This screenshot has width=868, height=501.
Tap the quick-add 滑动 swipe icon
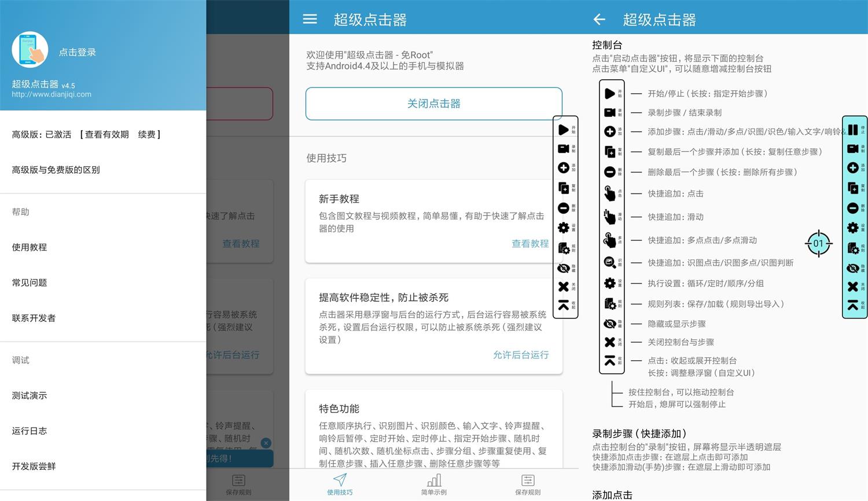point(612,217)
